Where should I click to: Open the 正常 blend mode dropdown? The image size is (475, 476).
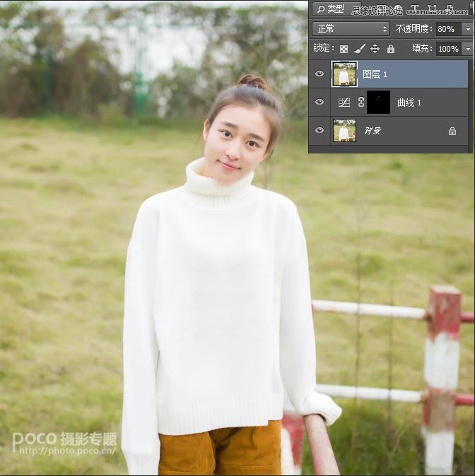pyautogui.click(x=351, y=29)
